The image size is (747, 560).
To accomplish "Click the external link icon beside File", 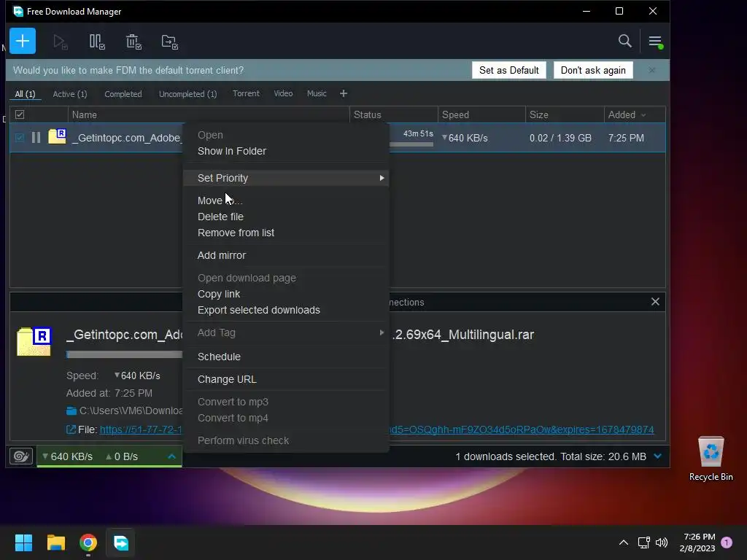I will 71,429.
